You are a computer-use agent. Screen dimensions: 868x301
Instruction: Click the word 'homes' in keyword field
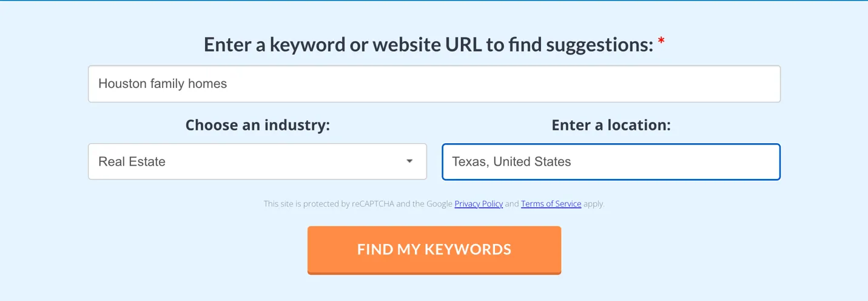click(209, 84)
